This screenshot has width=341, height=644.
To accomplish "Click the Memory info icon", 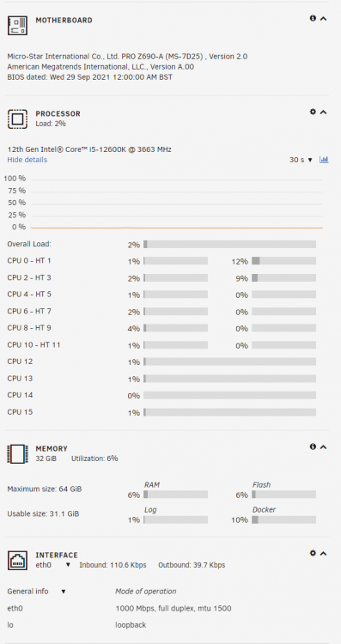I will point(313,447).
